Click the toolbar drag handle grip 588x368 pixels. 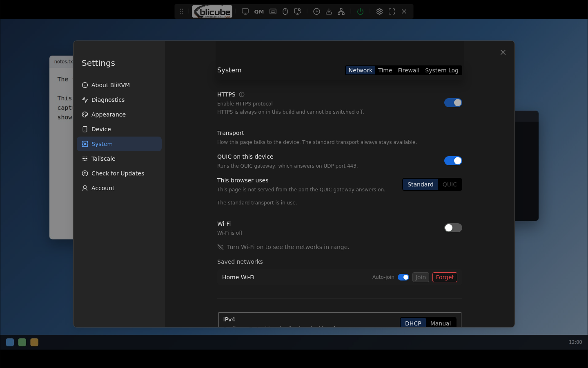click(181, 11)
